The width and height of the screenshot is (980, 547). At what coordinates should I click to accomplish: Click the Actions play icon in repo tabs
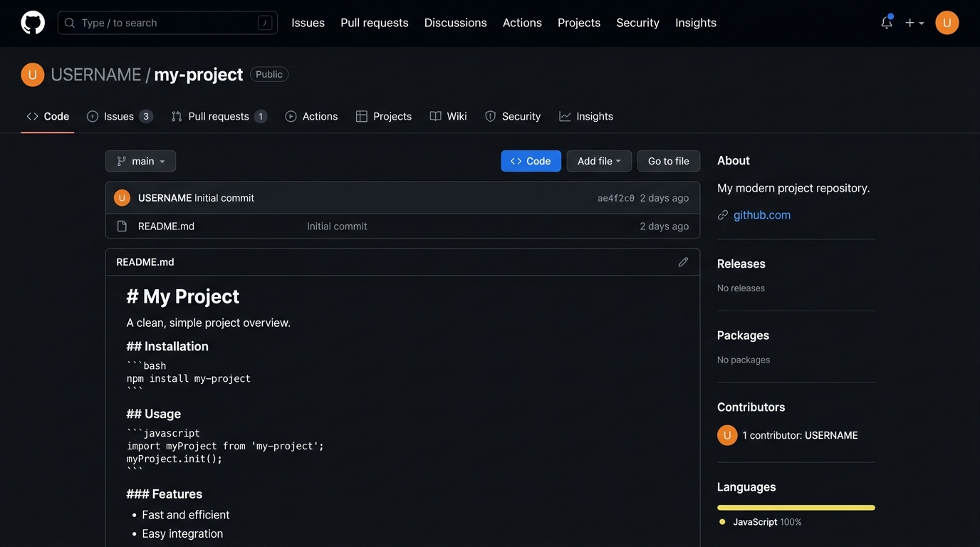click(x=291, y=116)
